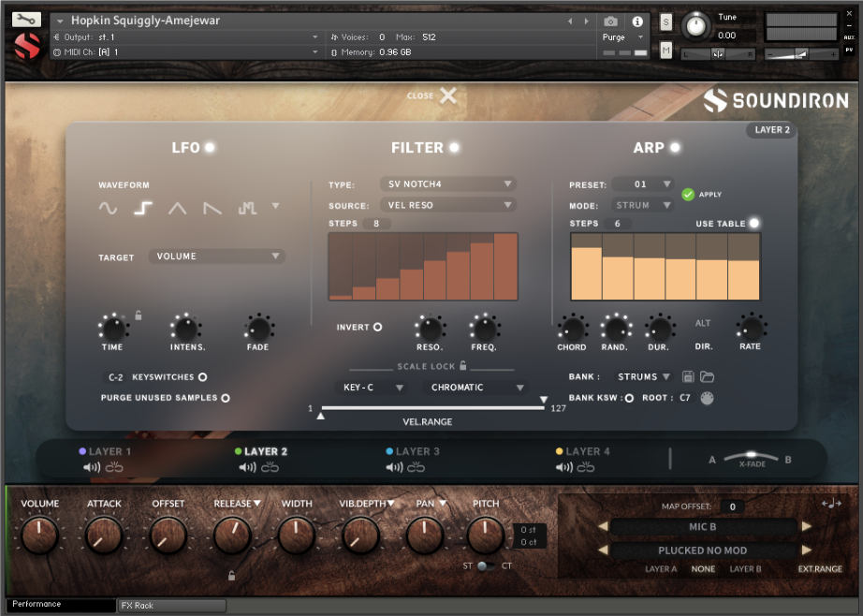
Task: Select the random LFO waveform icon
Action: click(x=246, y=208)
